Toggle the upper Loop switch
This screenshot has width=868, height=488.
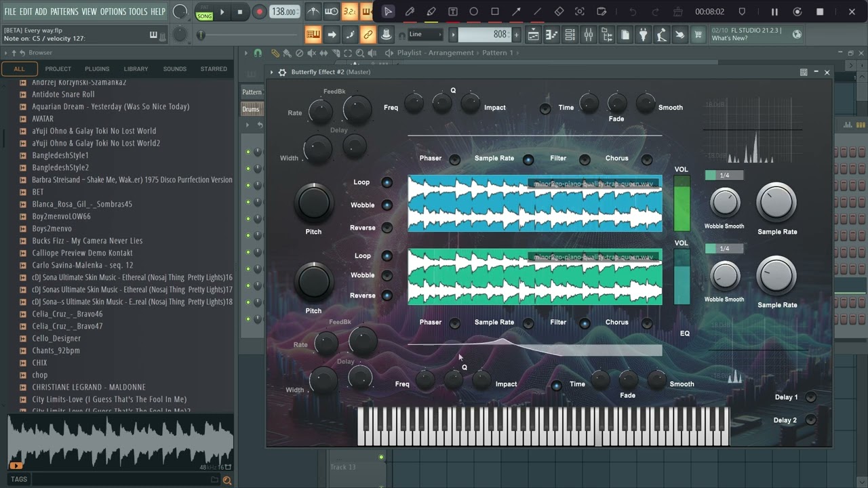(x=387, y=182)
